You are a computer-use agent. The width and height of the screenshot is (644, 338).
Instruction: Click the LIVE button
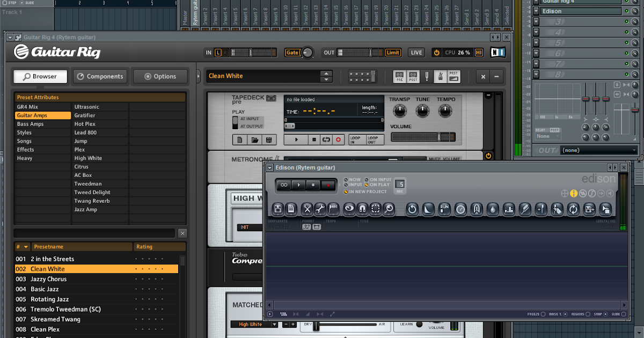pos(416,53)
